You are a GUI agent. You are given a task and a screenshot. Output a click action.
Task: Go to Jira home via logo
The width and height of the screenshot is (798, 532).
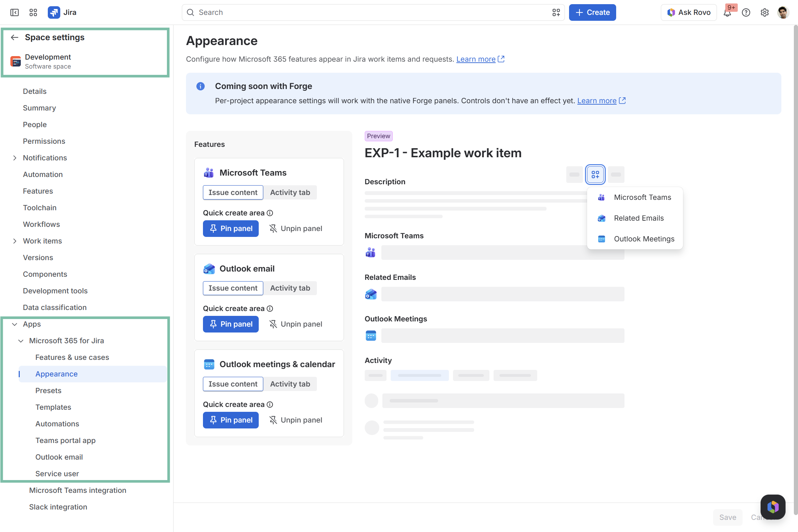point(62,12)
